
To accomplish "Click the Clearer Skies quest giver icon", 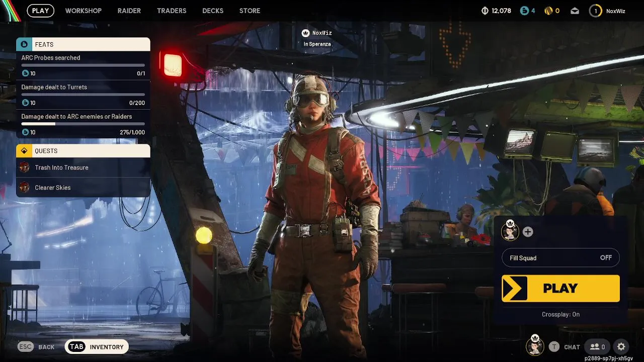I will 24,188.
